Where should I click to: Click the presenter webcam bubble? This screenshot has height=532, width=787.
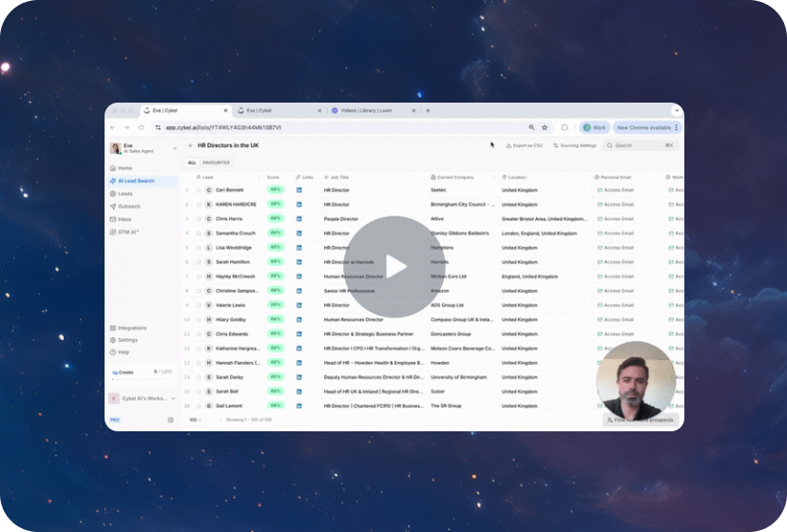(636, 381)
